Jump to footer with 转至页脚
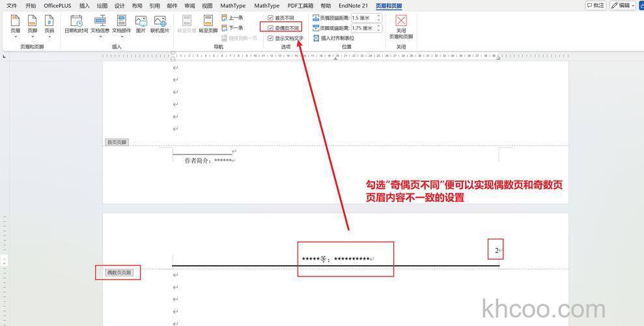 (x=208, y=25)
